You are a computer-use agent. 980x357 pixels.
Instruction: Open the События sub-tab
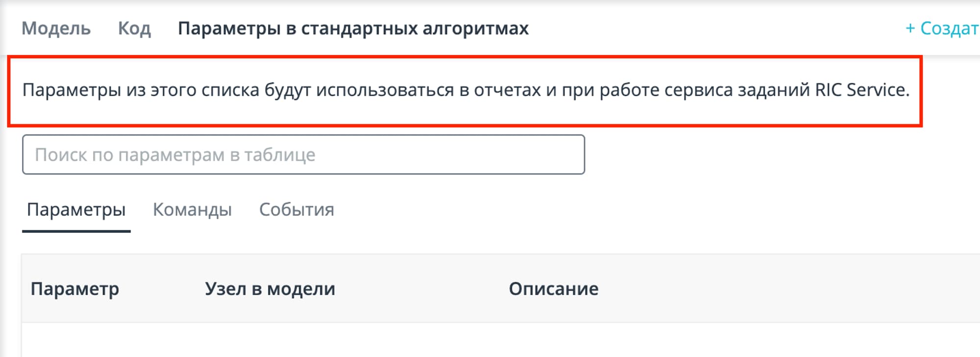pyautogui.click(x=296, y=210)
